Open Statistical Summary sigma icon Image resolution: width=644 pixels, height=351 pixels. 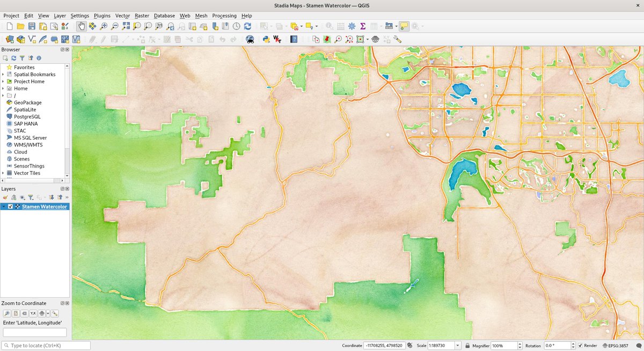point(363,26)
